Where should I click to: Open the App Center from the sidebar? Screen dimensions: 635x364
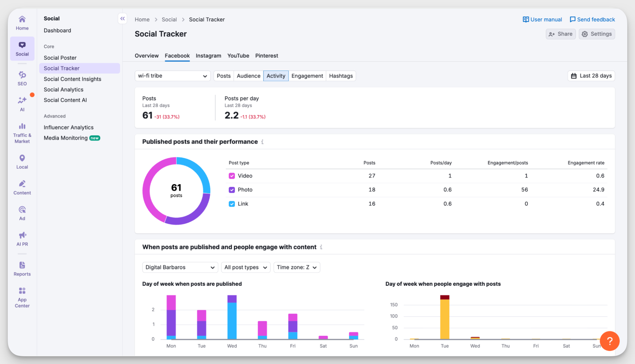[22, 296]
